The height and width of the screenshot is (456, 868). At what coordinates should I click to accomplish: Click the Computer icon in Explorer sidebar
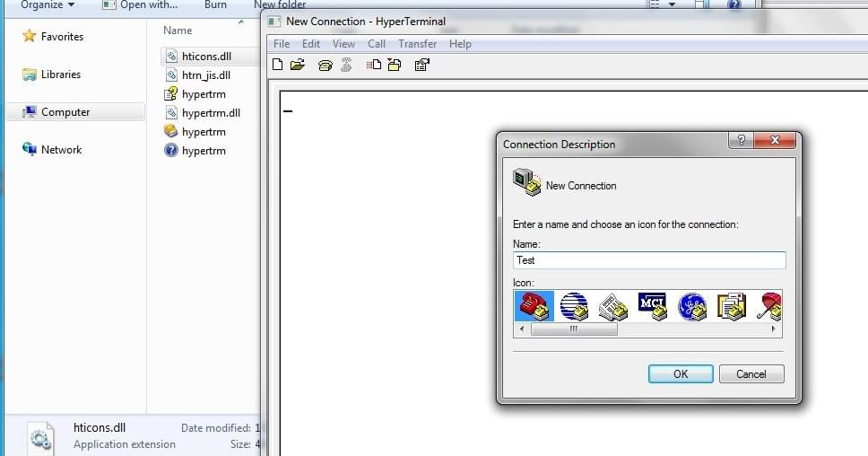pos(29,112)
